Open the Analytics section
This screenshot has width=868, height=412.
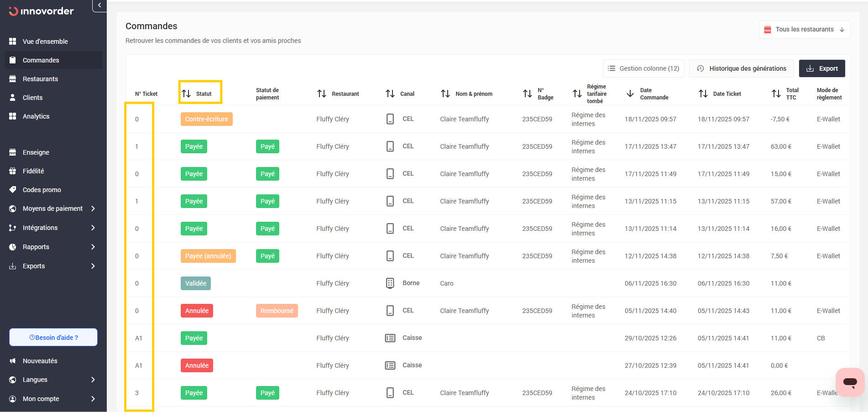(36, 116)
